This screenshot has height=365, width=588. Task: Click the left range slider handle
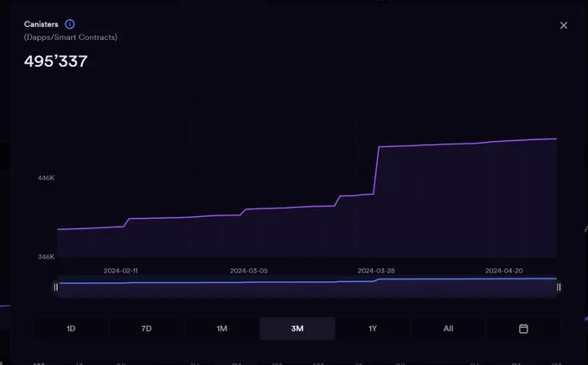56,287
